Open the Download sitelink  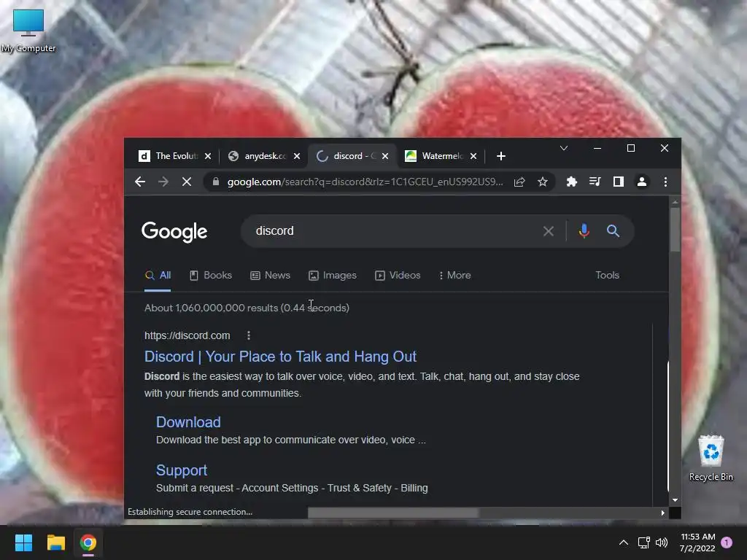tap(188, 422)
